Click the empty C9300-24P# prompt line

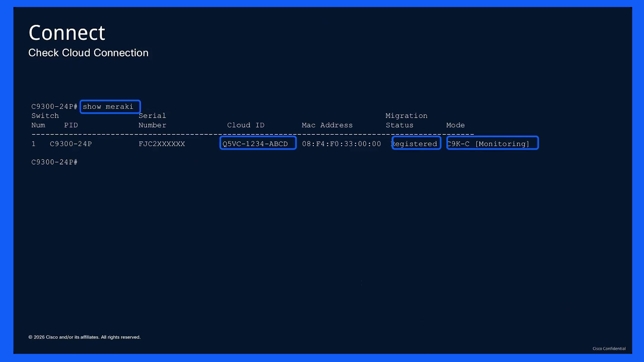coord(54,162)
